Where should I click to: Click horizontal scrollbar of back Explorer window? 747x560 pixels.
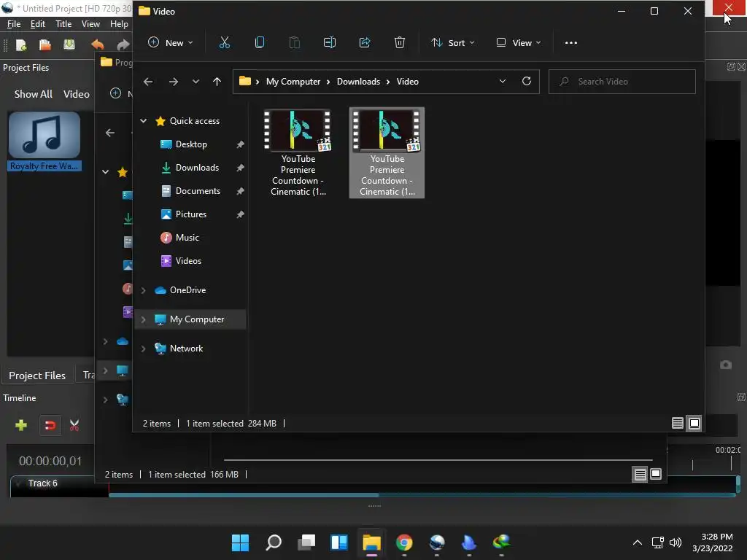(438, 460)
